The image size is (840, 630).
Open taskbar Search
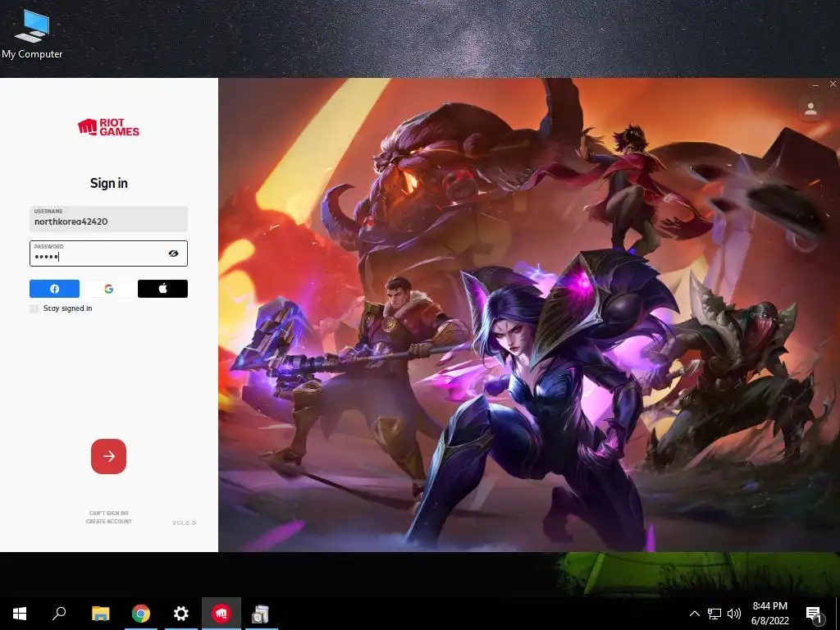point(59,614)
